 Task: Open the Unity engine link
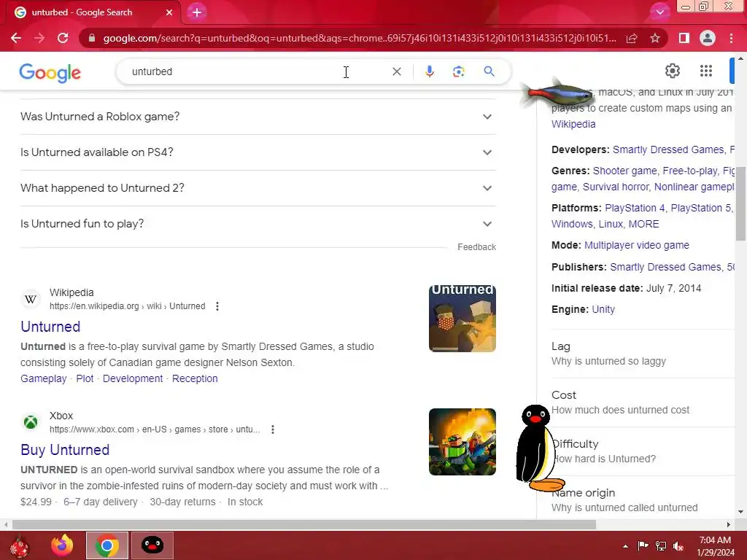[x=603, y=309]
